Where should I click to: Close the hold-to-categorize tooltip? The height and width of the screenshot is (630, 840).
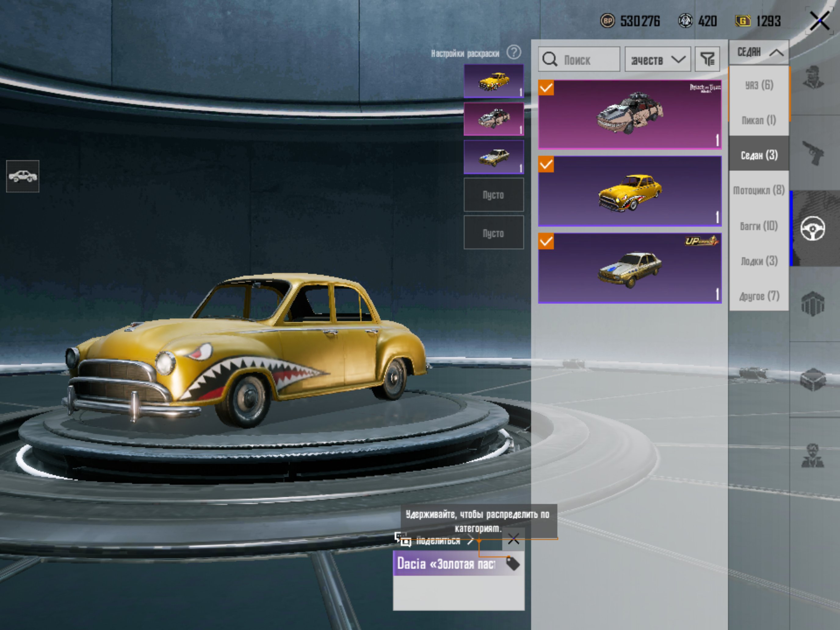click(x=513, y=538)
